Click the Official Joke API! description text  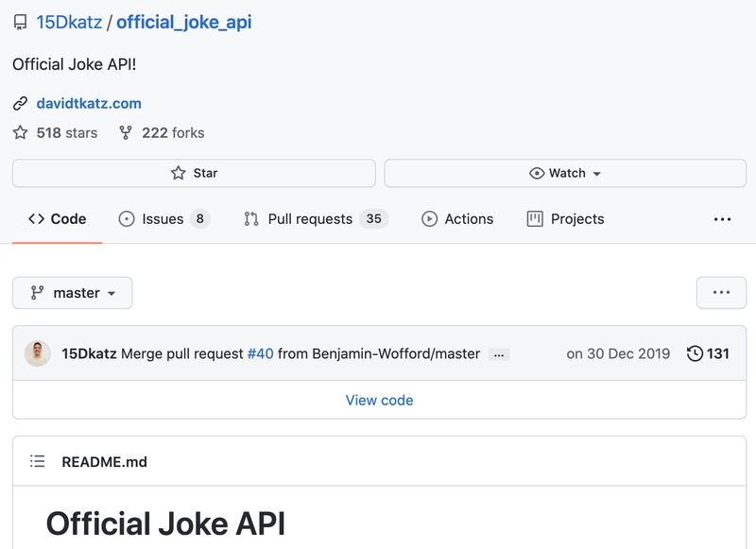click(x=75, y=64)
